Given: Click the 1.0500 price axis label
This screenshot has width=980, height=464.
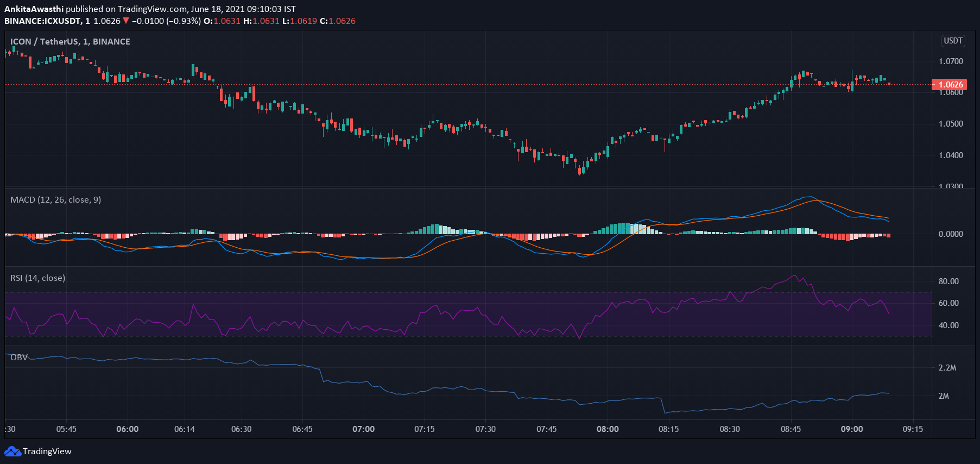Looking at the screenshot, I should coord(951,124).
